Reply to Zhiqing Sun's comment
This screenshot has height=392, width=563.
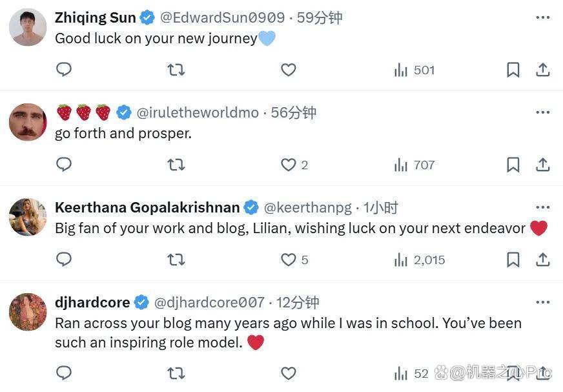pos(64,69)
